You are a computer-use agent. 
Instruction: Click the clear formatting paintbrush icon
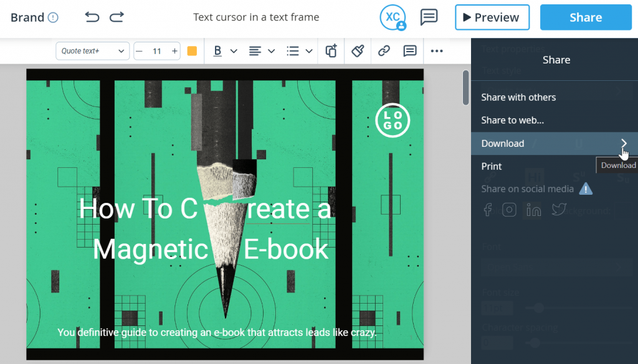(x=358, y=50)
